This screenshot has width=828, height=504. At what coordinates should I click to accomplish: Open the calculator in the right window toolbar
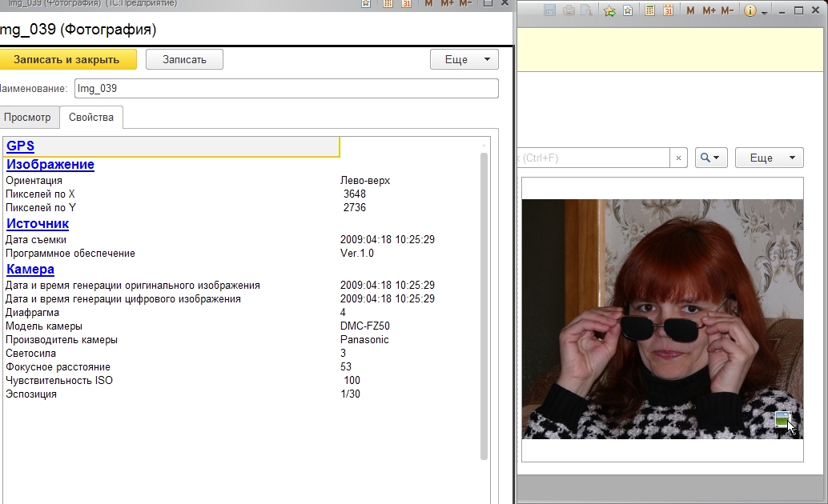click(649, 11)
